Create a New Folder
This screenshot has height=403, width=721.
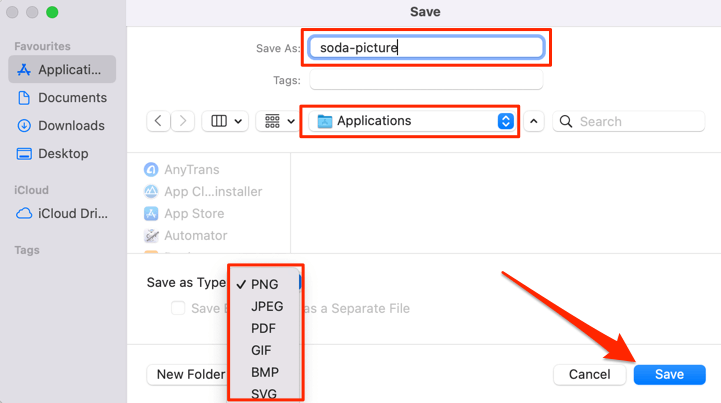(x=190, y=374)
